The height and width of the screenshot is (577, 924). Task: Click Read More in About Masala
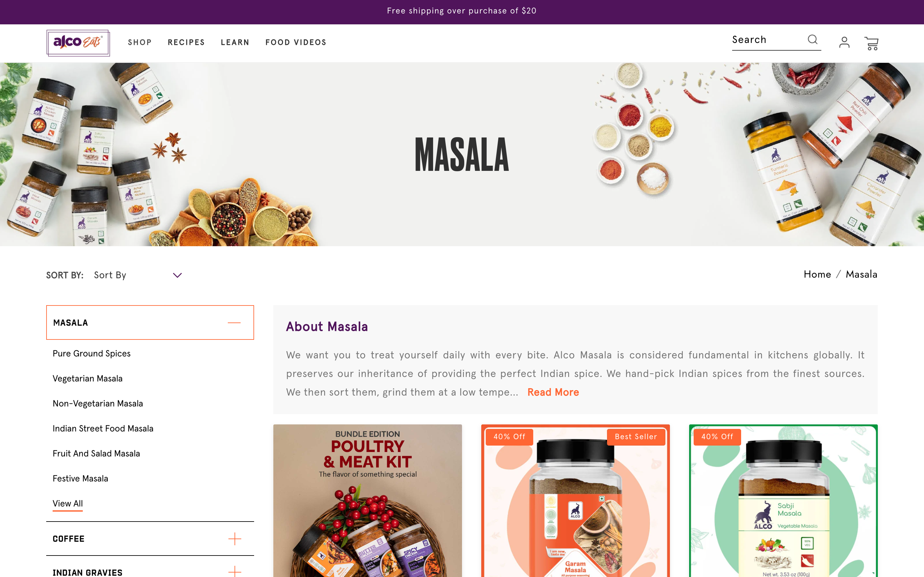tap(553, 392)
